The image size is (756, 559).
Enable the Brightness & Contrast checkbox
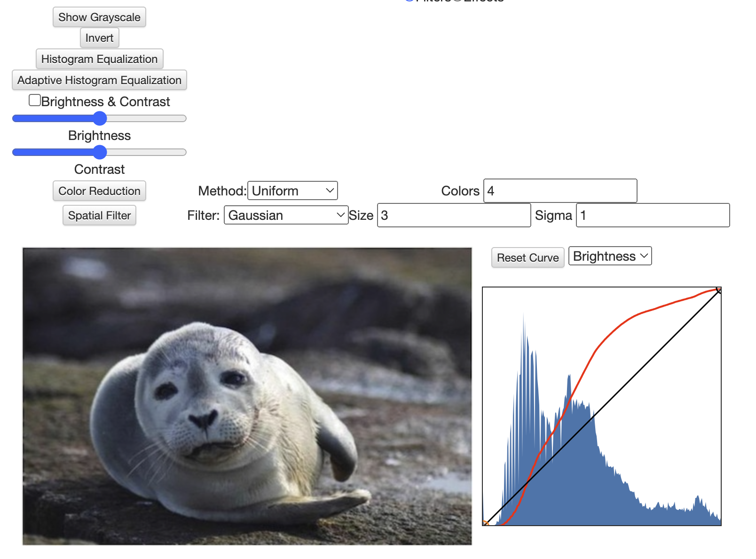pos(35,101)
